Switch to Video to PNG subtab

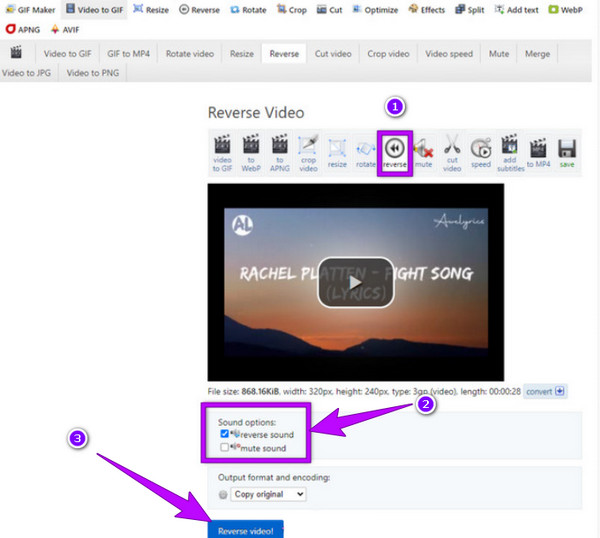[x=93, y=73]
